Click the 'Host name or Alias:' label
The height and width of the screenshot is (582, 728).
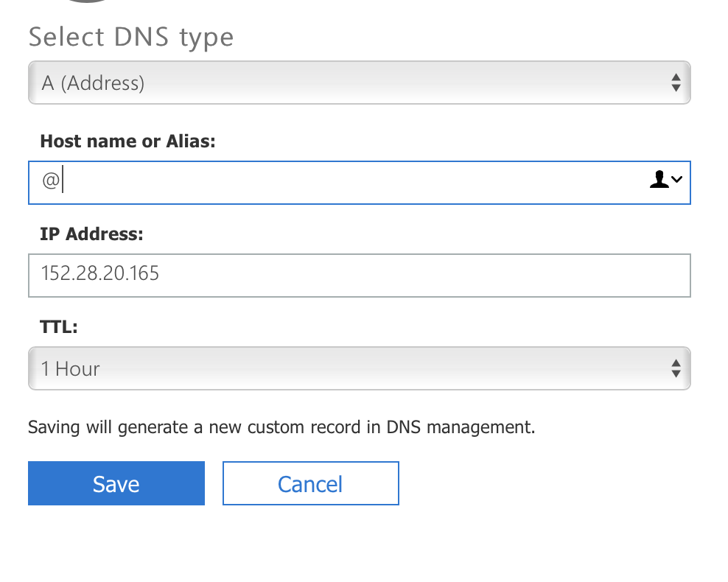coord(127,141)
